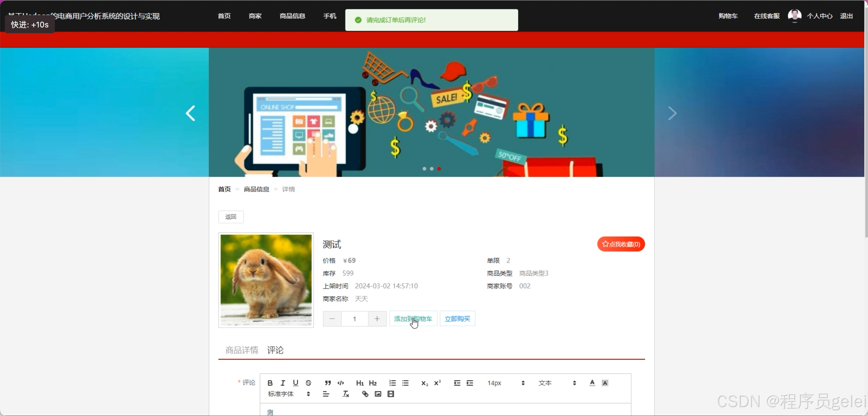Decrease quantity with minus button

point(332,319)
